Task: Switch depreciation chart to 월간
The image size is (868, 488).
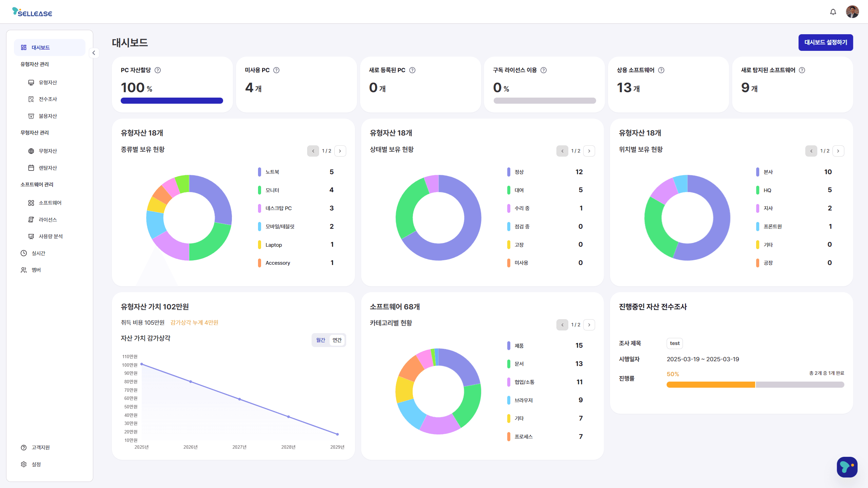Action: point(320,340)
